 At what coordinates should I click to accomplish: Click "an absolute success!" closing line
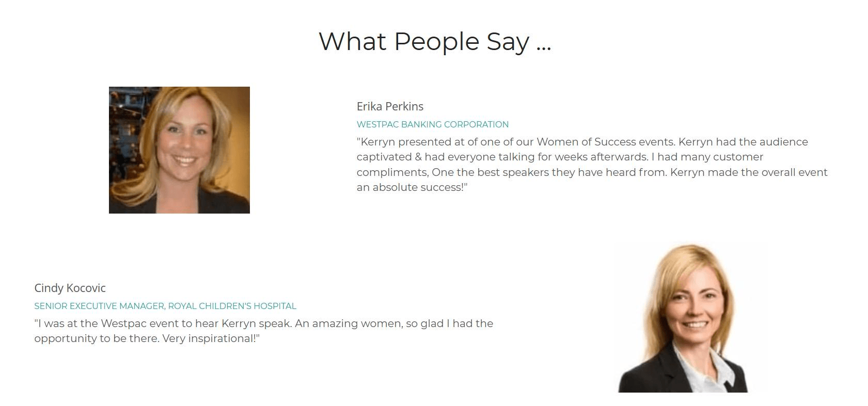point(412,187)
